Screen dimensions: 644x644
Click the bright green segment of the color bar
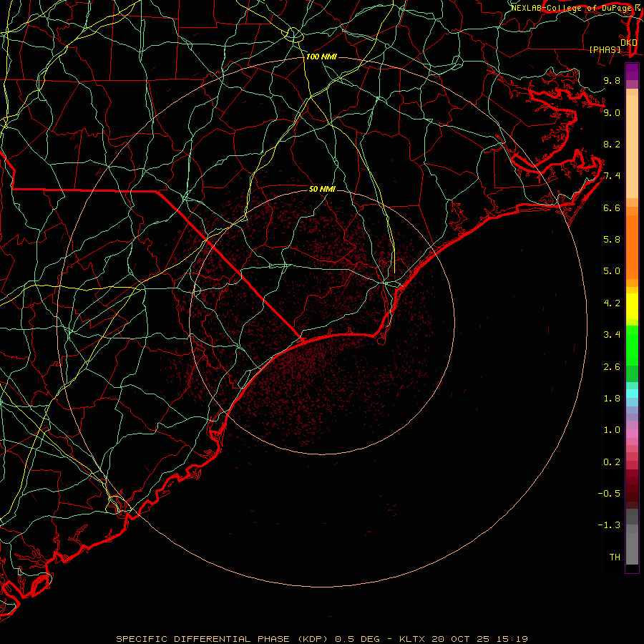[x=632, y=346]
